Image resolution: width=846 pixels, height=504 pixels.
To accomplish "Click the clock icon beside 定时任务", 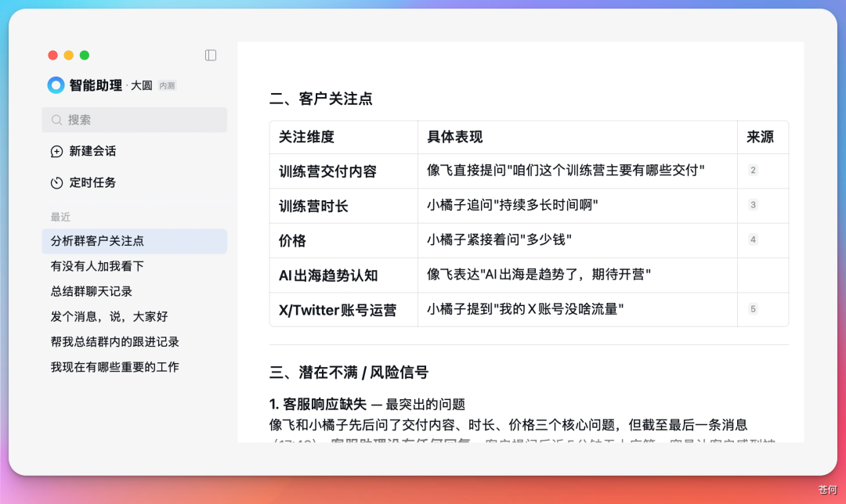I will pos(56,182).
